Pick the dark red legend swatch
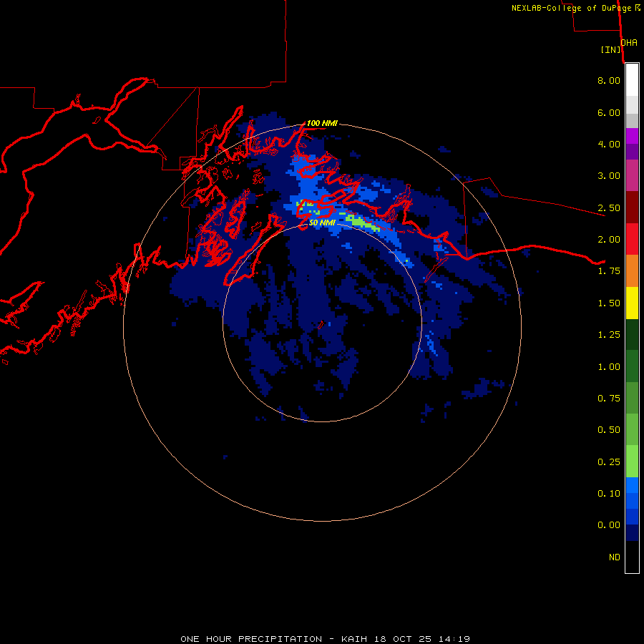Viewport: 644px width, 644px height. point(632,208)
